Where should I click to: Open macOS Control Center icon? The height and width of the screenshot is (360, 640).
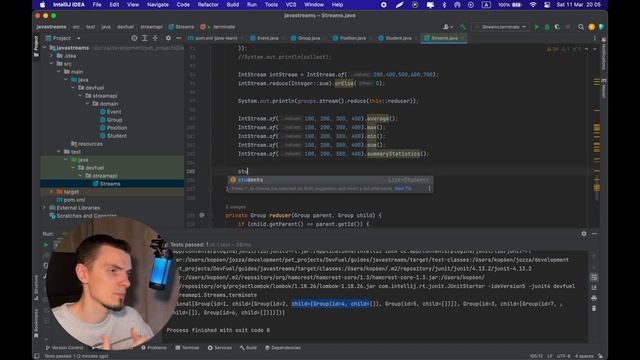click(x=547, y=5)
